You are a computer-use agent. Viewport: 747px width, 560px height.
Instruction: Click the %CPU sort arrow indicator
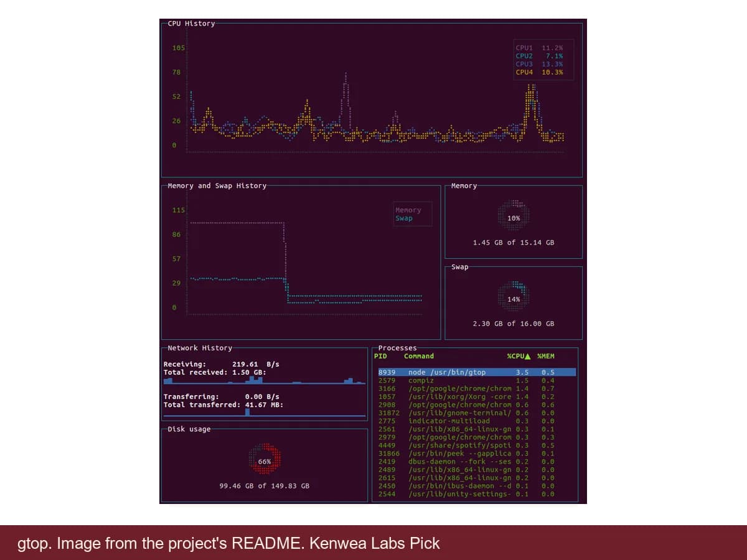pos(528,357)
